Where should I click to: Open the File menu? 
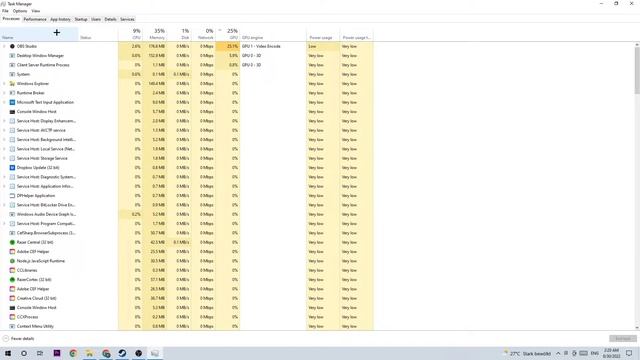point(5,11)
